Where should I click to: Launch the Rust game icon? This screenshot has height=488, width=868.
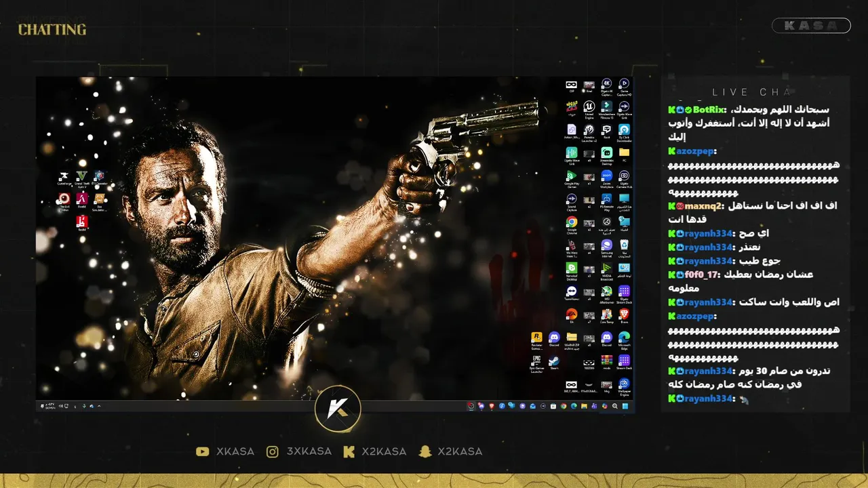coord(607,129)
